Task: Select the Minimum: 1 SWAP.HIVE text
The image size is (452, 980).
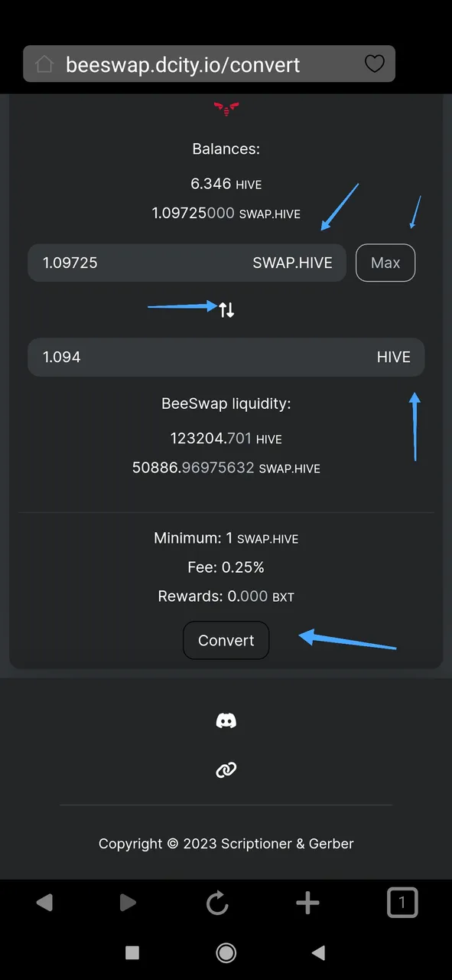Action: coord(226,538)
